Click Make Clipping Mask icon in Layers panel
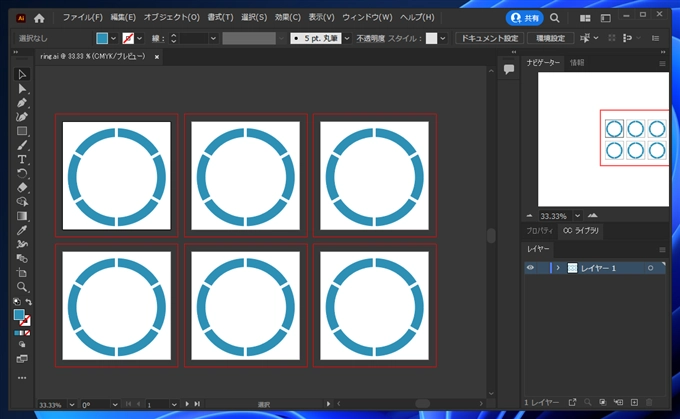 click(602, 402)
